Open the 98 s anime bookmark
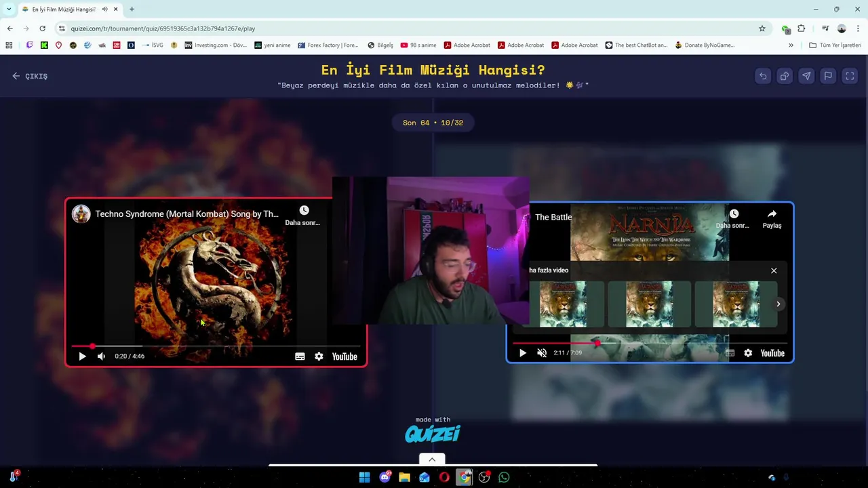This screenshot has height=488, width=868. pos(418,45)
